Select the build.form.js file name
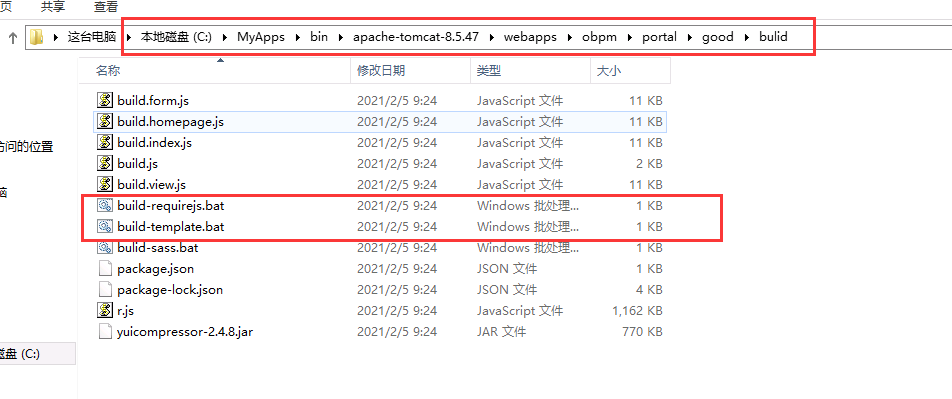 click(154, 101)
